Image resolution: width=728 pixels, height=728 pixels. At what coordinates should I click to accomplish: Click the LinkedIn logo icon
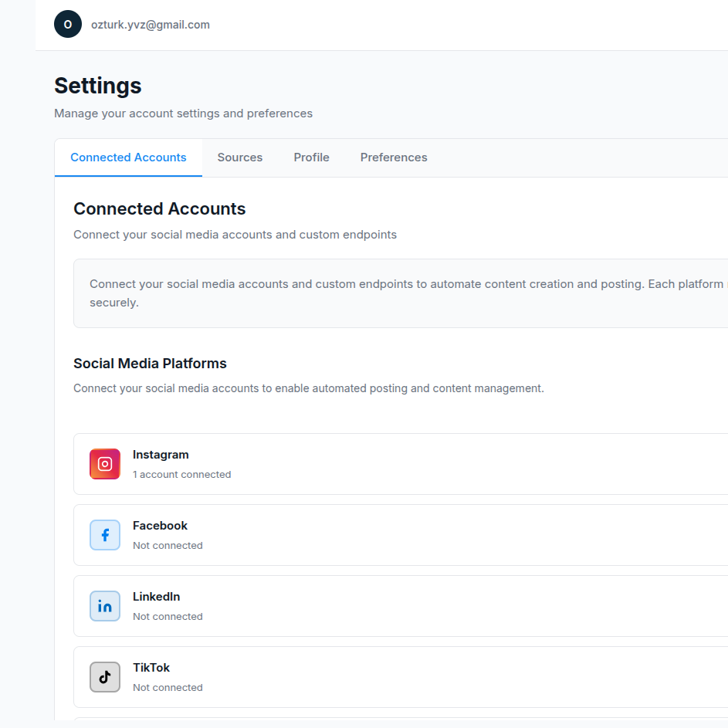tap(105, 606)
